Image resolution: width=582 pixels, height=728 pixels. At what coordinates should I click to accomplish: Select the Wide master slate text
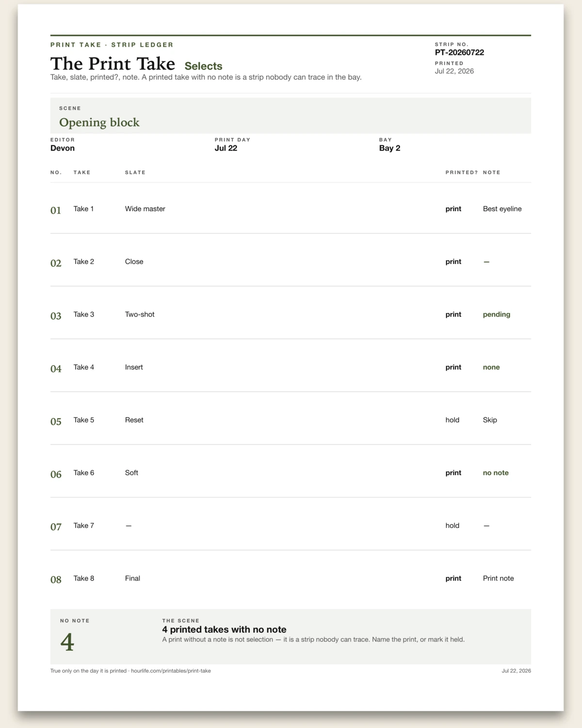(145, 209)
